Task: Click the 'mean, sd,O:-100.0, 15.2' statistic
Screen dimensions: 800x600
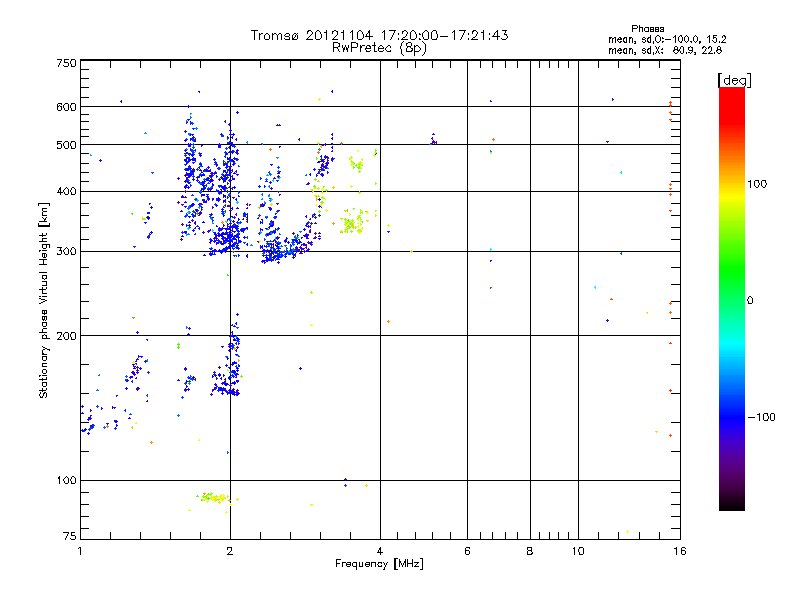Action: coord(667,39)
